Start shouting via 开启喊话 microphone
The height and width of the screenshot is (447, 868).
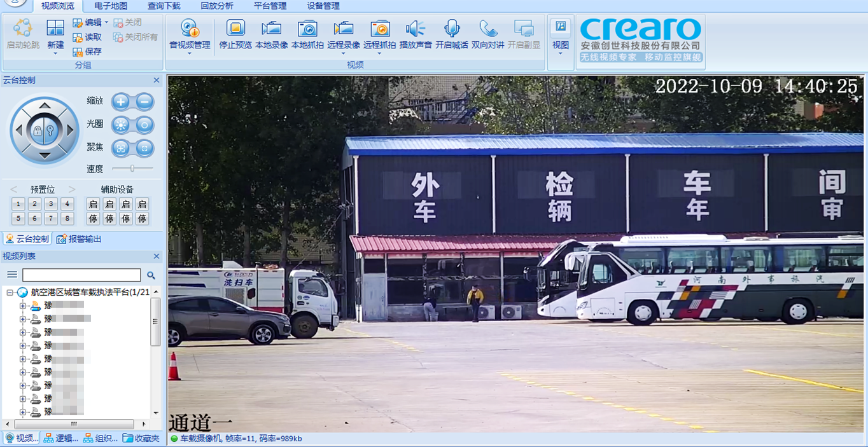click(x=452, y=34)
